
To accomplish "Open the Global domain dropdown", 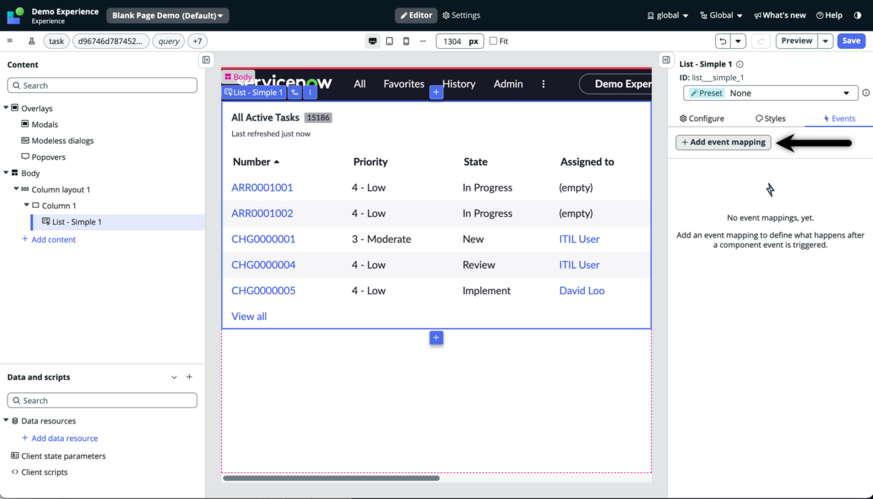I will pos(720,16).
